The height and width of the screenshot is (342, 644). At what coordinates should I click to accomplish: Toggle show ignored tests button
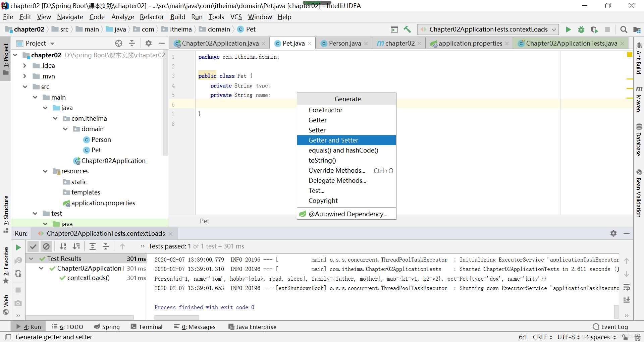[x=46, y=246]
